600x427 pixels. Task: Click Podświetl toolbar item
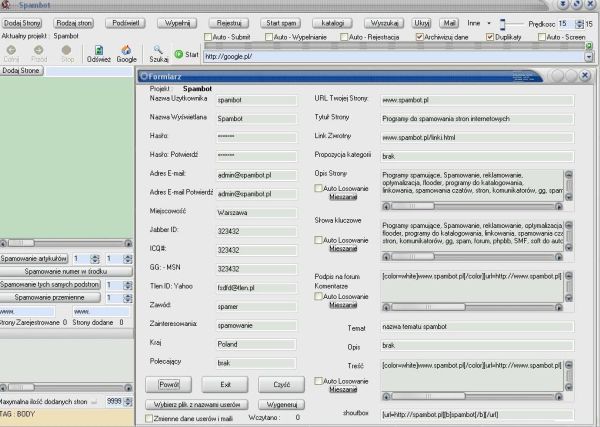click(x=126, y=23)
